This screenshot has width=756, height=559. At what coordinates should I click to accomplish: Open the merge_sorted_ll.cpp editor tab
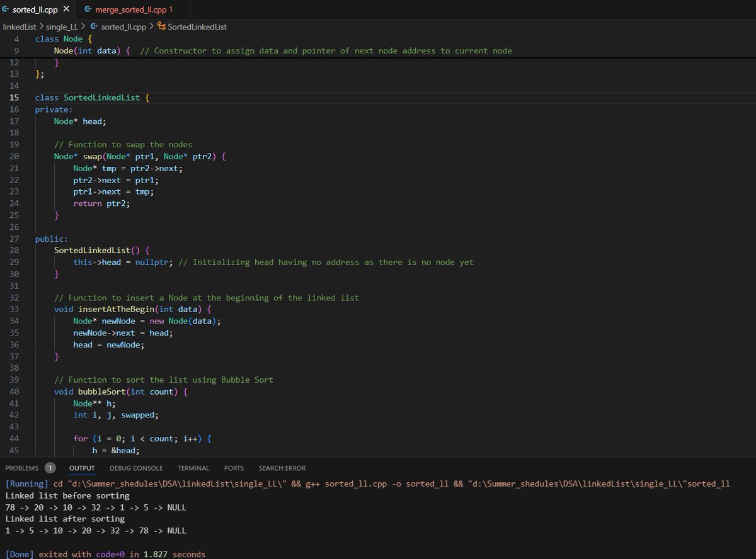click(x=131, y=10)
